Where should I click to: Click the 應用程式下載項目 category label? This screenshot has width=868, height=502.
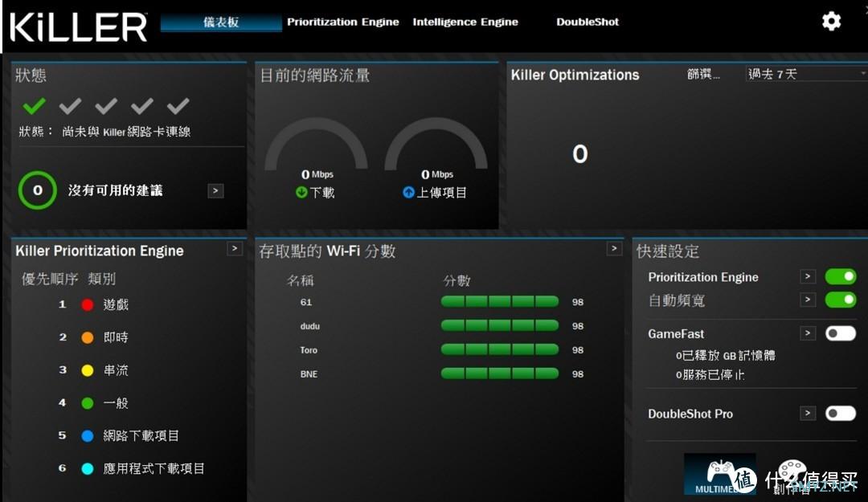pos(154,468)
